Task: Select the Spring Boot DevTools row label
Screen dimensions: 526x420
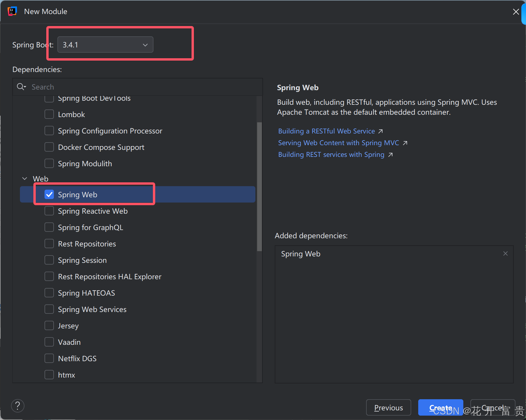Action: tap(94, 98)
